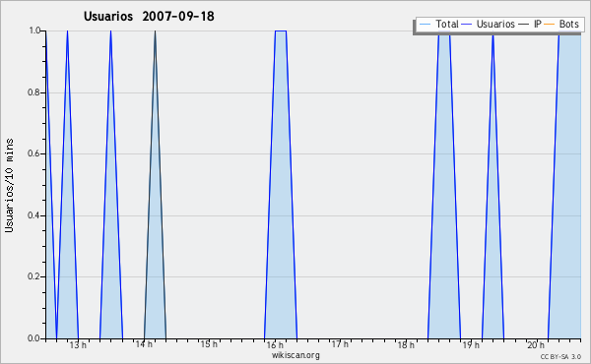Click the '17 h' x-axis label
Screen dimensions: 591x364
(x=340, y=344)
